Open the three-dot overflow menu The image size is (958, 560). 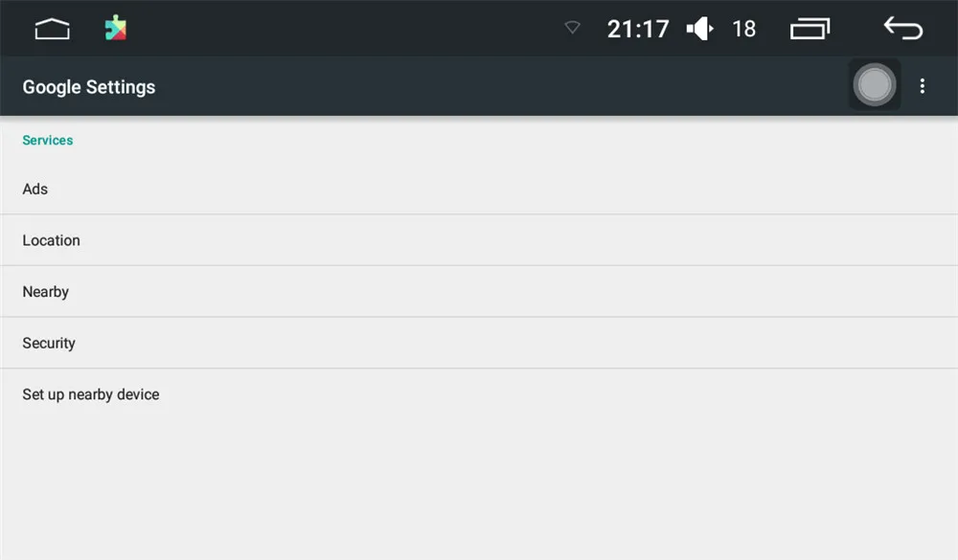click(x=922, y=86)
